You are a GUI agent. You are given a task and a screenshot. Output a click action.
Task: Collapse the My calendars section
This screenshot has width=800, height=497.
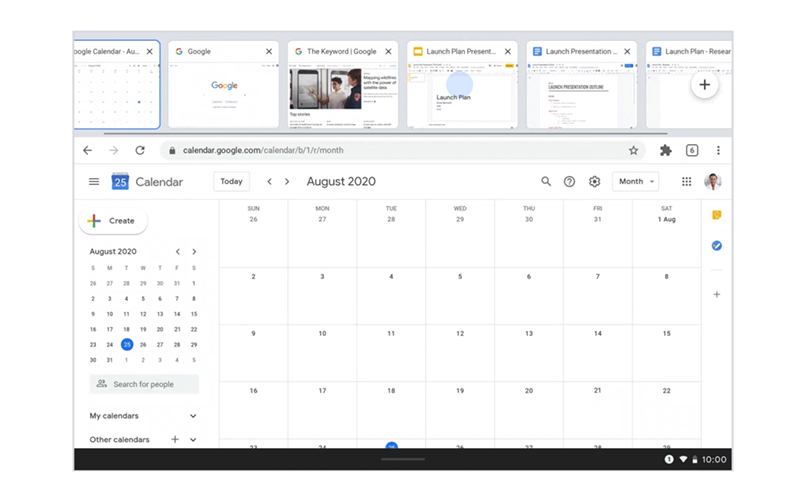coord(193,416)
